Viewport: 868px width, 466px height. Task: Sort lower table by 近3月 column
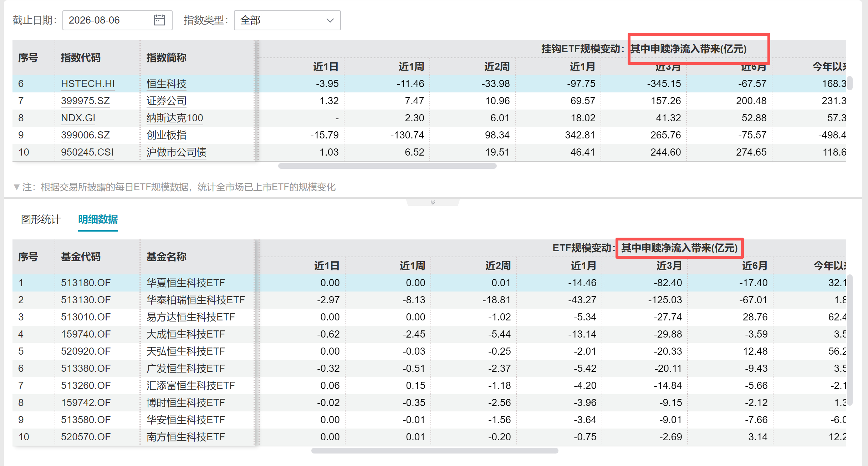669,265
